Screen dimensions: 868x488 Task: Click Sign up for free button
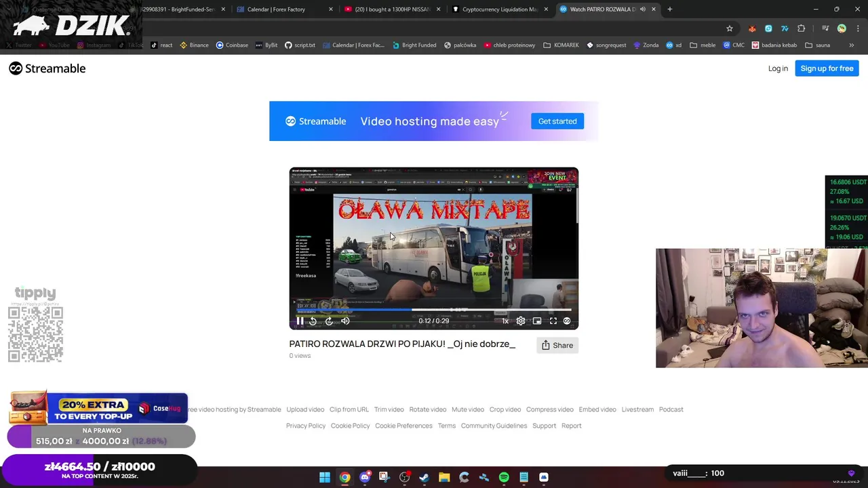coord(827,68)
